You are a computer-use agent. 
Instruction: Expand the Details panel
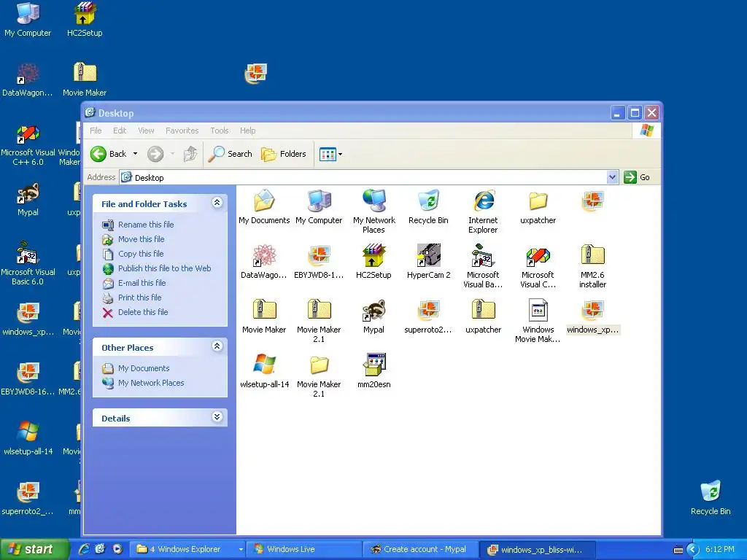pos(217,418)
